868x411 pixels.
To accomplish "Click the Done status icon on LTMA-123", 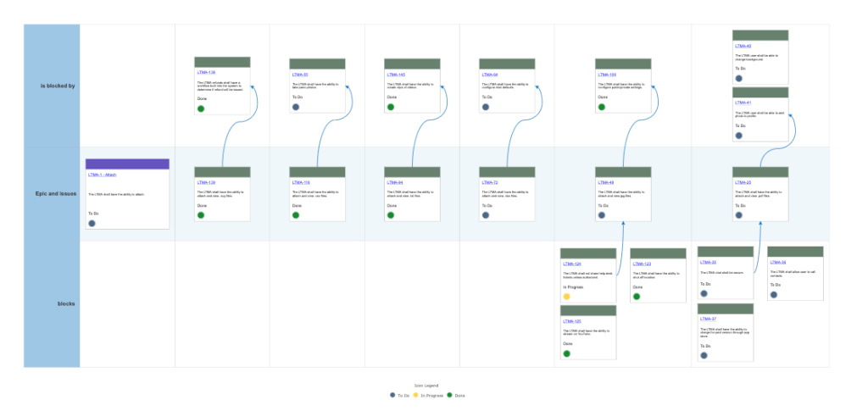I will point(637,297).
